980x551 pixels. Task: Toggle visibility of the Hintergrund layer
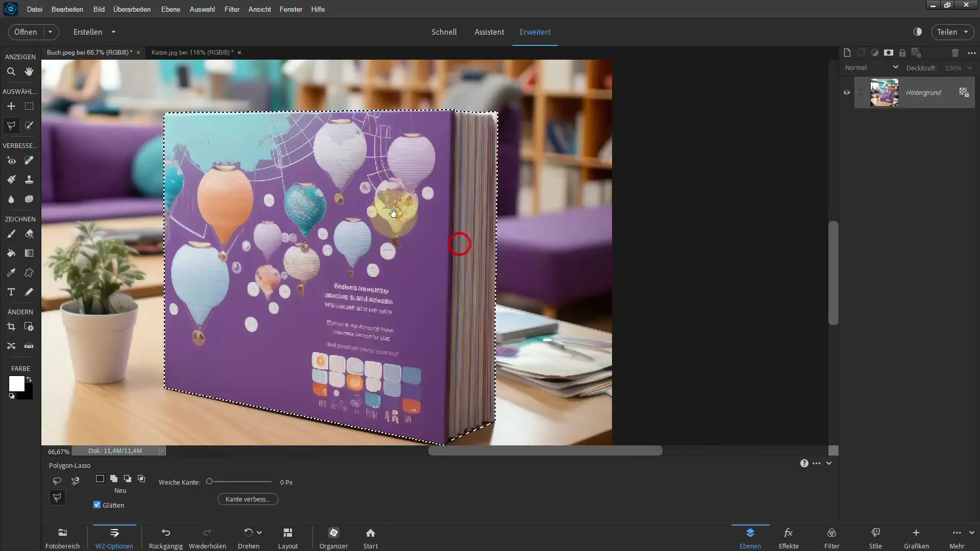[847, 92]
